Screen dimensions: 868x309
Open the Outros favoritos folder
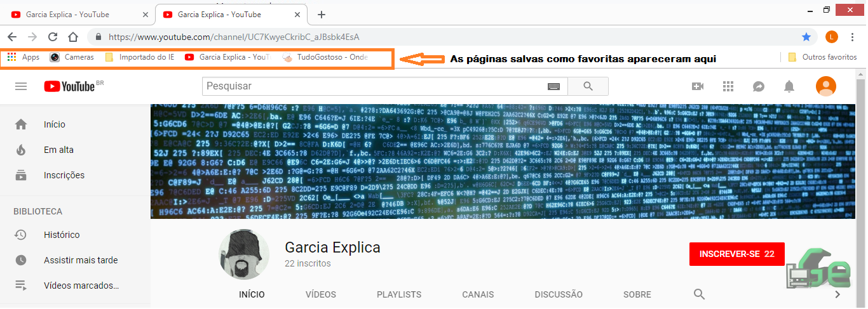tap(822, 57)
